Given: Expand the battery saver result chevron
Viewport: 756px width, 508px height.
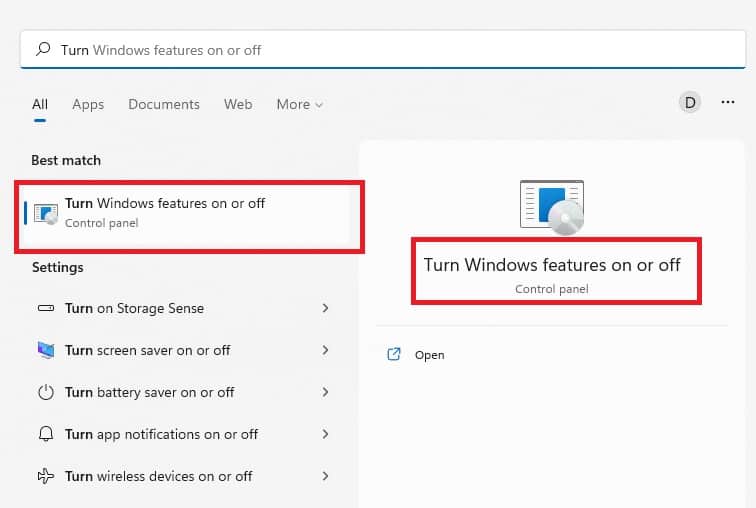Looking at the screenshot, I should coord(325,392).
